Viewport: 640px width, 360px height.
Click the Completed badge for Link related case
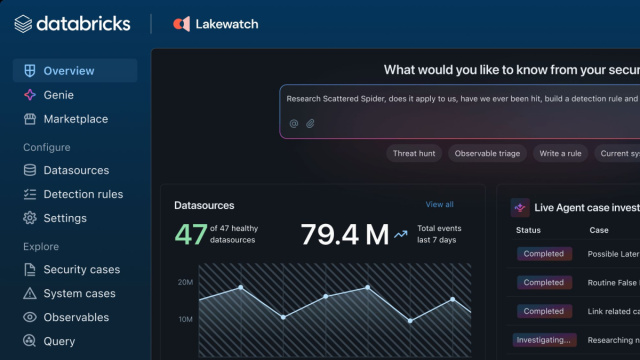pyautogui.click(x=544, y=311)
